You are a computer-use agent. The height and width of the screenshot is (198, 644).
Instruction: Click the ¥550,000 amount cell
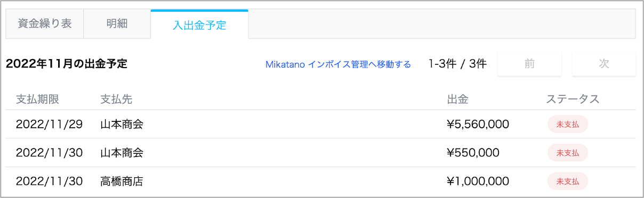click(x=473, y=153)
